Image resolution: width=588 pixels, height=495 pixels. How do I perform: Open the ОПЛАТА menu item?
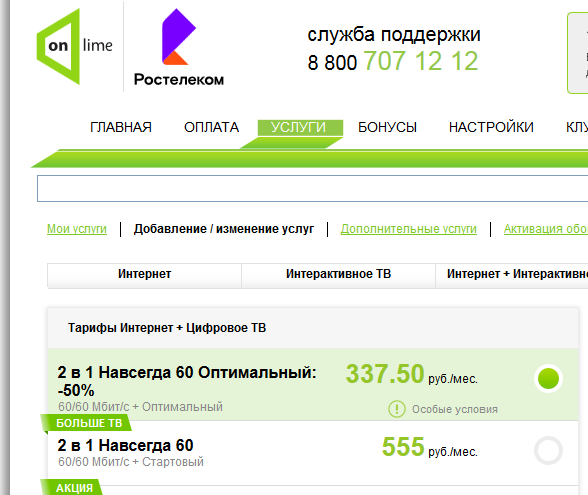[x=212, y=128]
